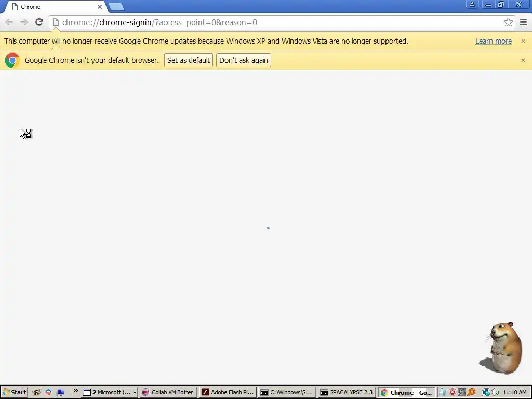Click Don't ask again button

pyautogui.click(x=243, y=60)
